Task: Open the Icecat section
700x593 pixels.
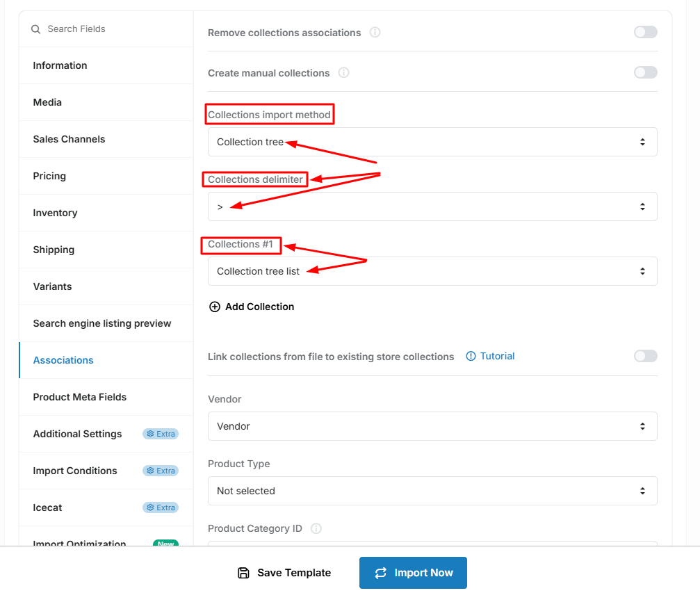Action: [106, 507]
